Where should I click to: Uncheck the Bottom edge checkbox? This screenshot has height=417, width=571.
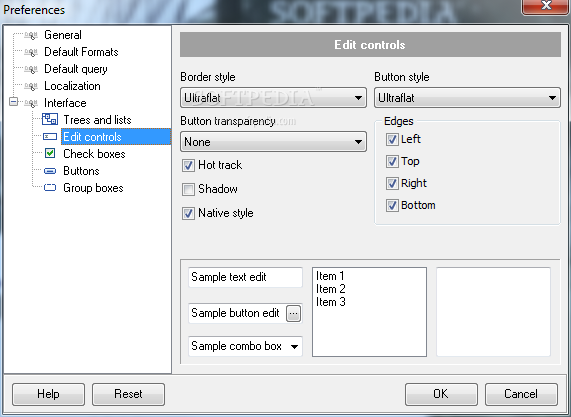(392, 205)
